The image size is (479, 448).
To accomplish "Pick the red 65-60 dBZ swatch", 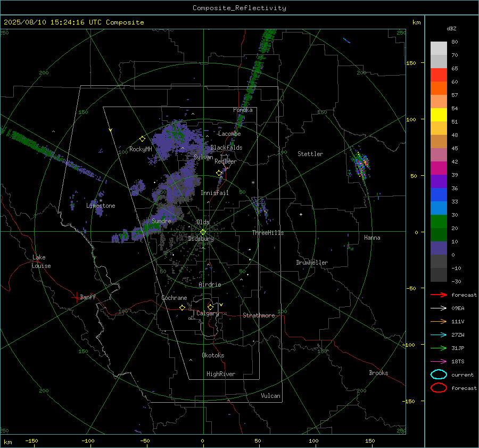I will (439, 75).
